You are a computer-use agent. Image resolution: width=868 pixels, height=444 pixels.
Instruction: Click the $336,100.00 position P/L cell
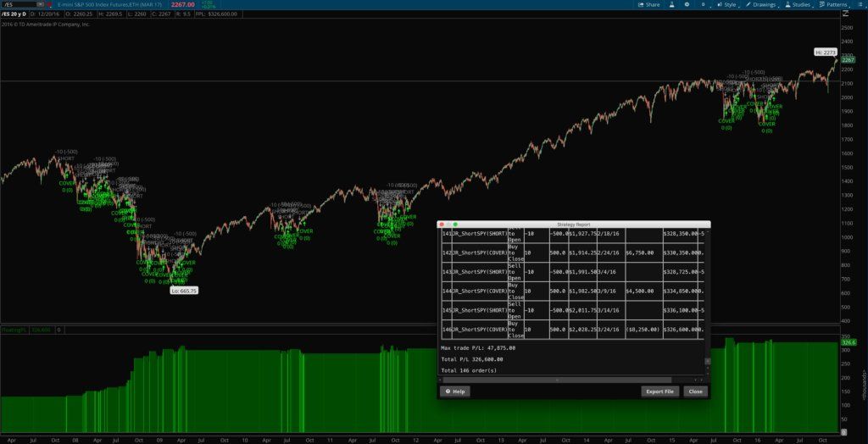pos(681,310)
